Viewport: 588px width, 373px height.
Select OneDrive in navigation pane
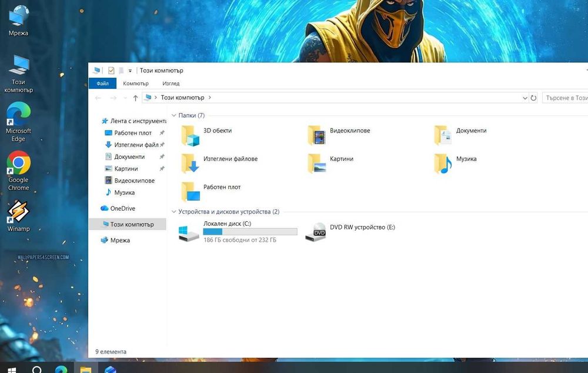coord(118,208)
